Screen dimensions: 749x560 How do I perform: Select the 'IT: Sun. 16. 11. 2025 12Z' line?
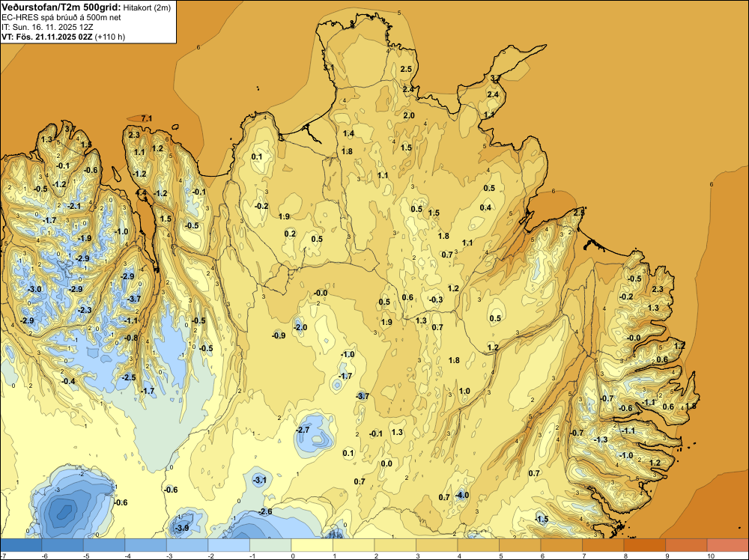pyautogui.click(x=47, y=27)
